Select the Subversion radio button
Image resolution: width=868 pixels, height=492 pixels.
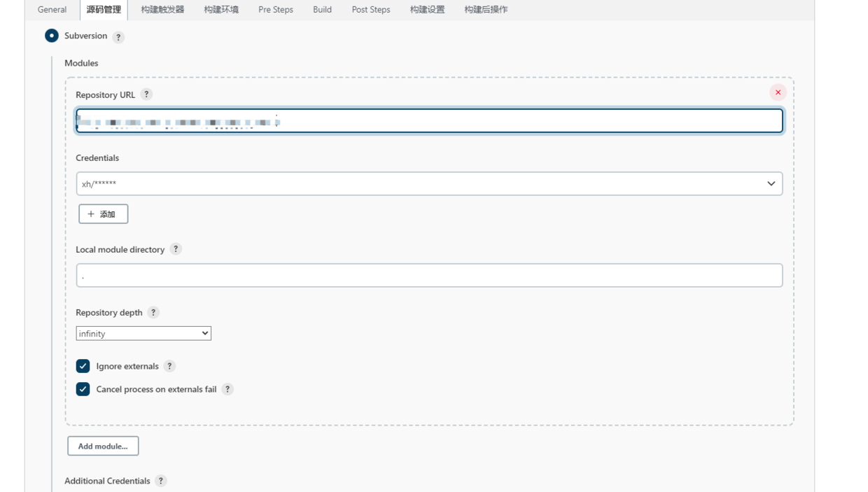52,36
